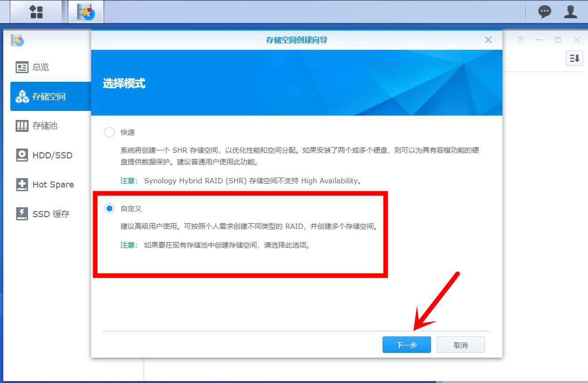
Task: Click the wizard dialog title bar
Action: pyautogui.click(x=296, y=40)
